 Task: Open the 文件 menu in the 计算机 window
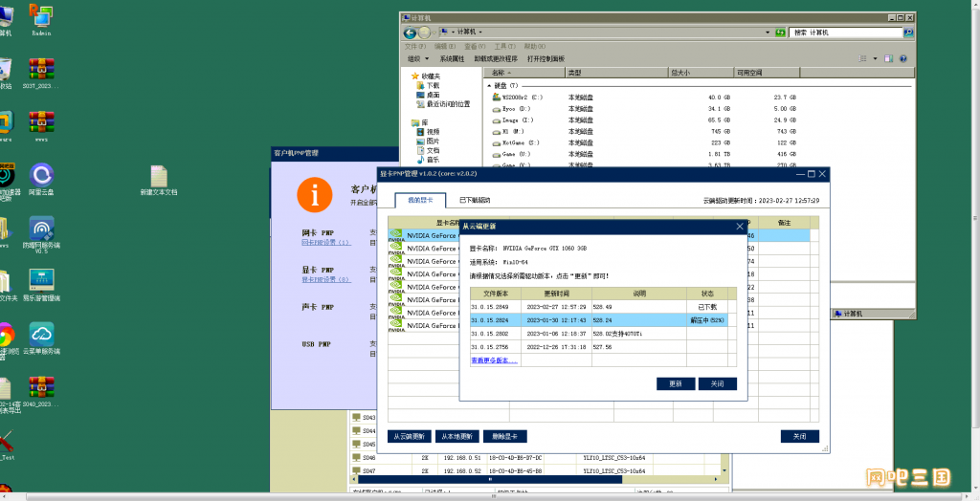415,46
